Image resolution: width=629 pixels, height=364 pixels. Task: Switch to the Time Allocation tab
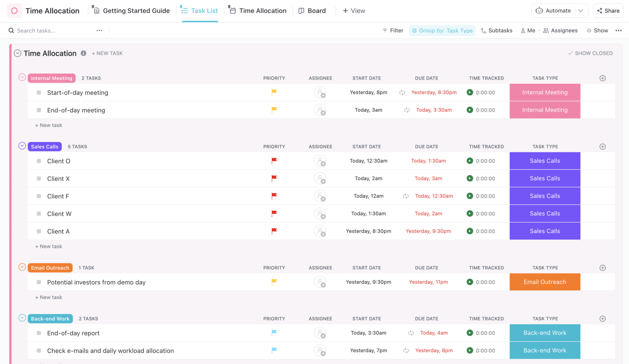pyautogui.click(x=262, y=10)
